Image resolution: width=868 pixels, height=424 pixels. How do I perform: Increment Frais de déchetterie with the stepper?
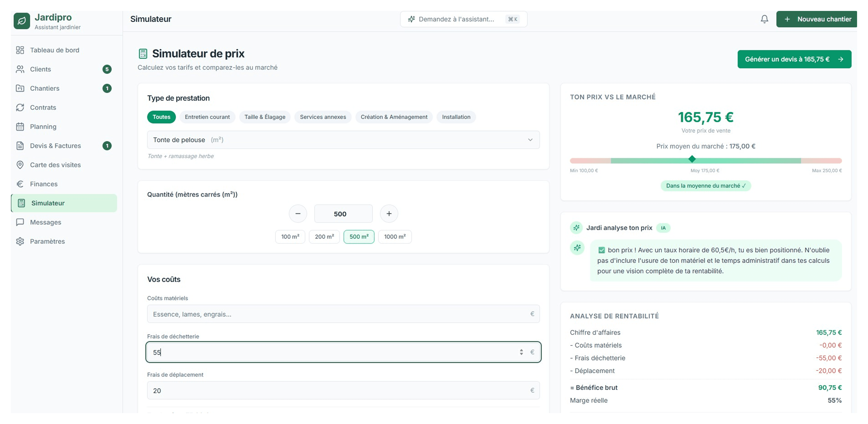click(x=522, y=350)
